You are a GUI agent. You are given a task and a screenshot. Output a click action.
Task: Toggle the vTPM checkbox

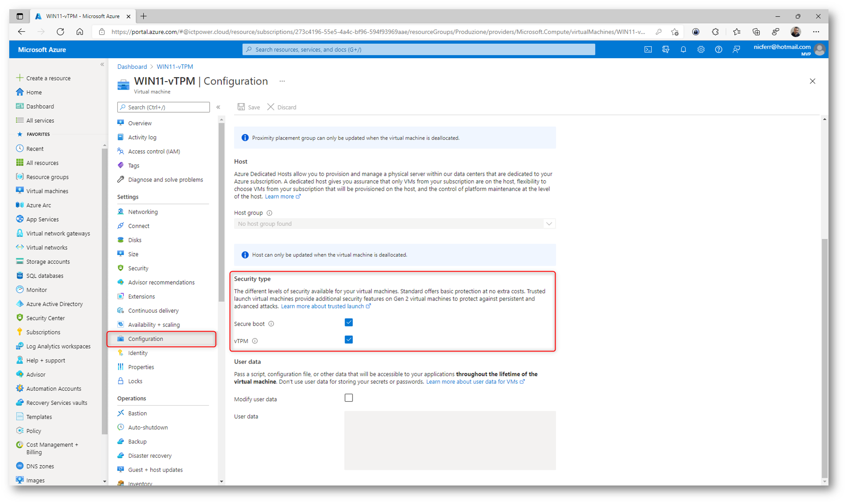349,340
